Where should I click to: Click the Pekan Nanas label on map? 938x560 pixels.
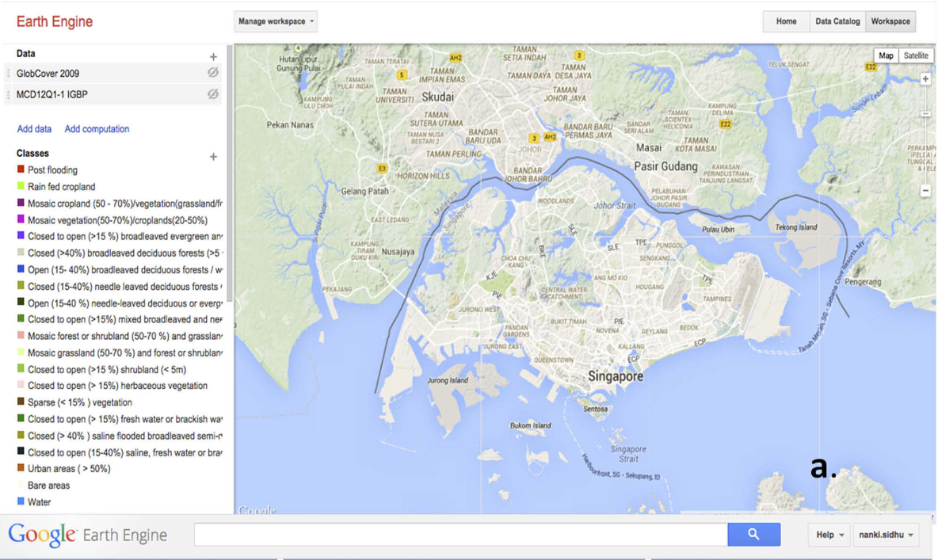tap(290, 125)
